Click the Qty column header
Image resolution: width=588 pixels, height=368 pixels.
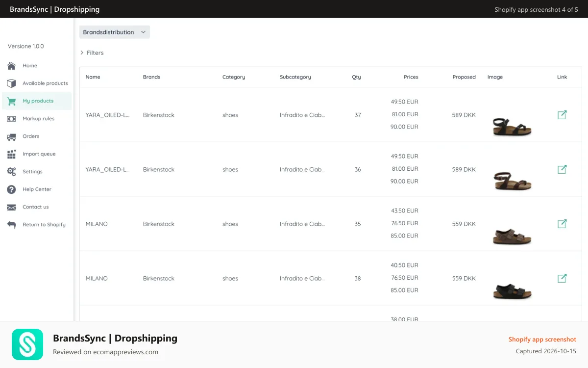(x=356, y=77)
